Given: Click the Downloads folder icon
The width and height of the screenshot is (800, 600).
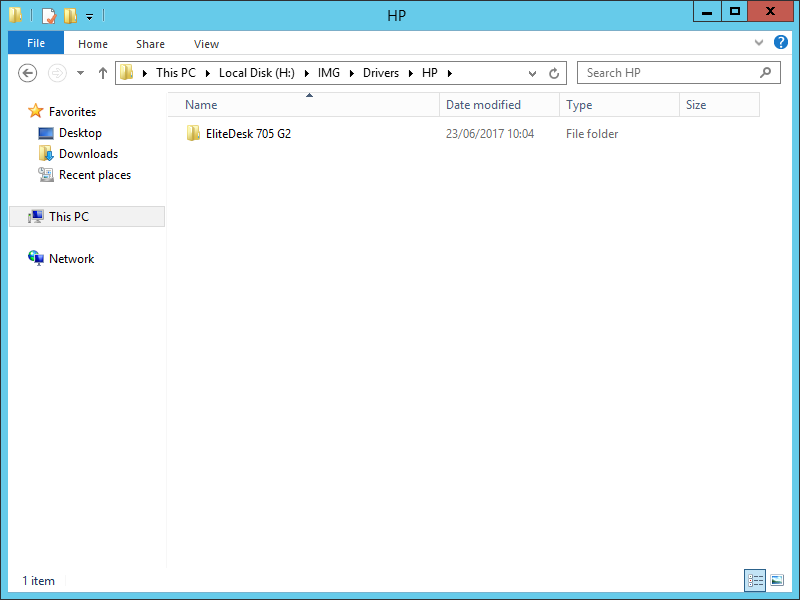Looking at the screenshot, I should coord(46,154).
